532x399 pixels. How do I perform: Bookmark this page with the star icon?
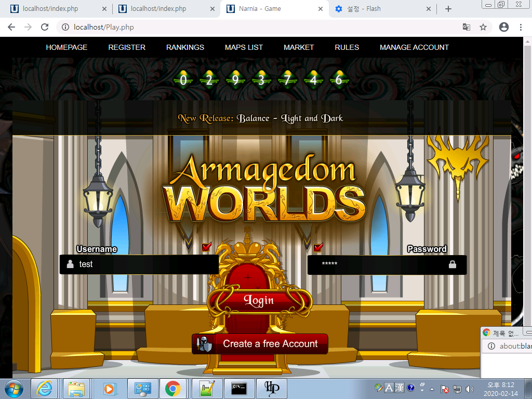click(483, 27)
